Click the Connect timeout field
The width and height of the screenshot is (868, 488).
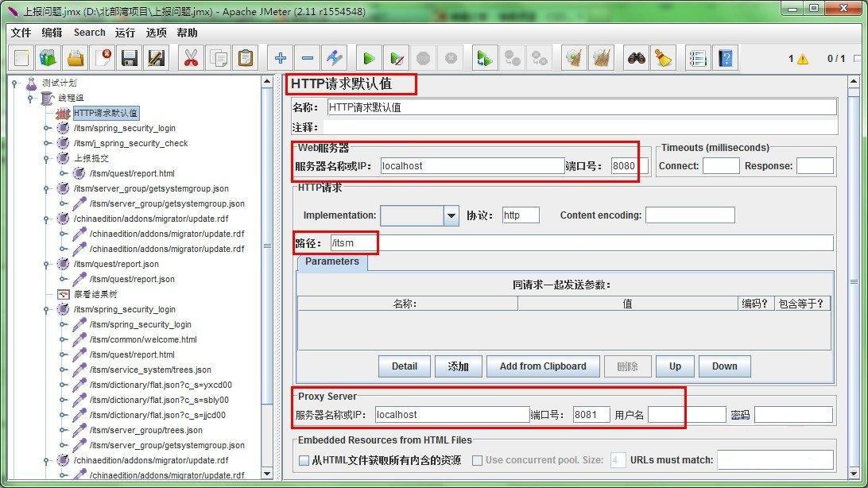pos(721,166)
